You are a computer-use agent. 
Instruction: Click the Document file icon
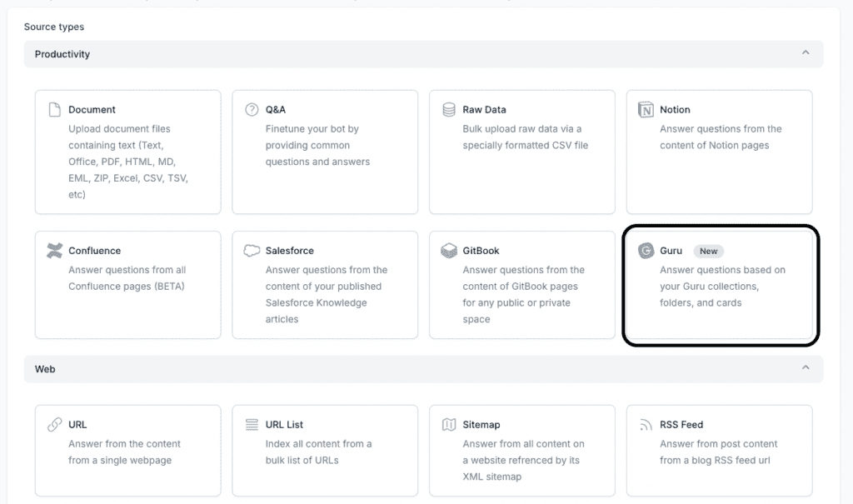coord(55,110)
